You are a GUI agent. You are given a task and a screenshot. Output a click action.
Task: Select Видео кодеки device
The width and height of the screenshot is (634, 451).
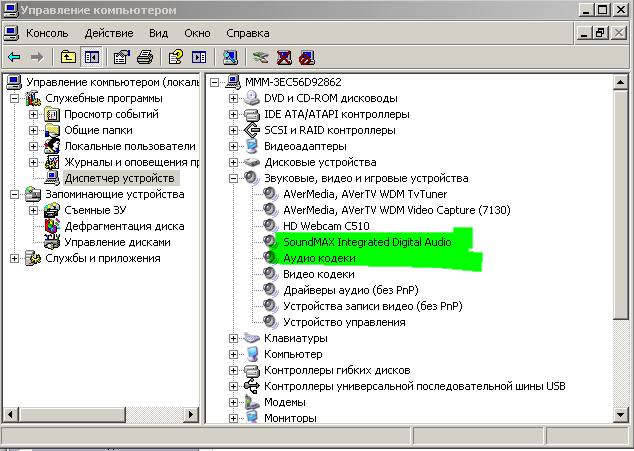pyautogui.click(x=319, y=274)
